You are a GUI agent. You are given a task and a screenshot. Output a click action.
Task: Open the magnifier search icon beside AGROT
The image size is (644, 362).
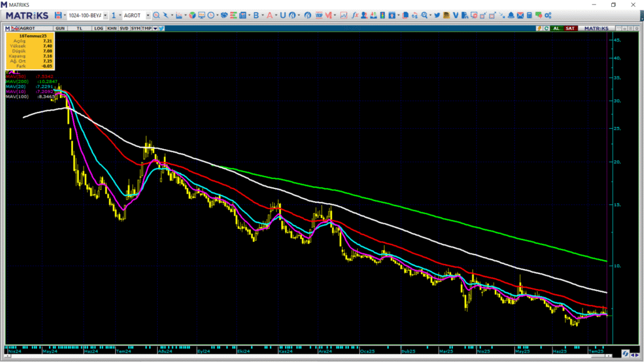[157, 15]
